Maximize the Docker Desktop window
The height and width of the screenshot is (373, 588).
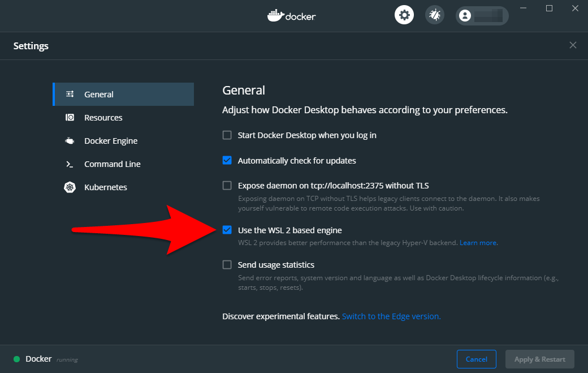pos(549,8)
